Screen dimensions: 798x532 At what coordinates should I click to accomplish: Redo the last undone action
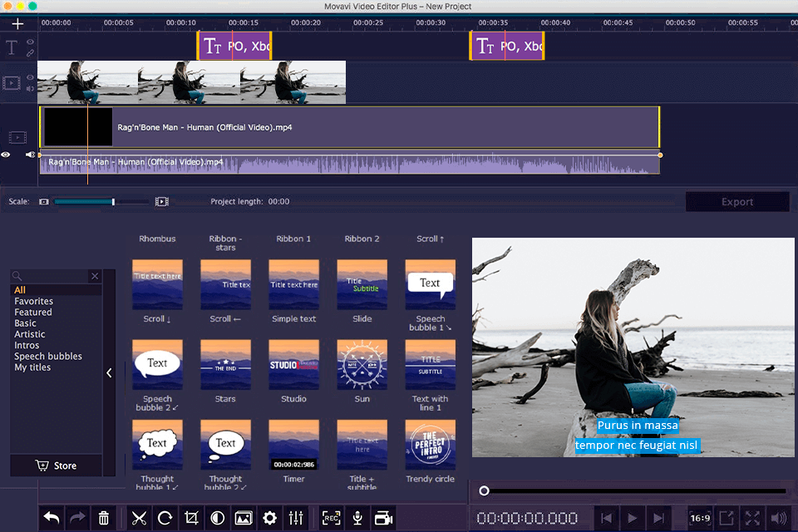77,518
